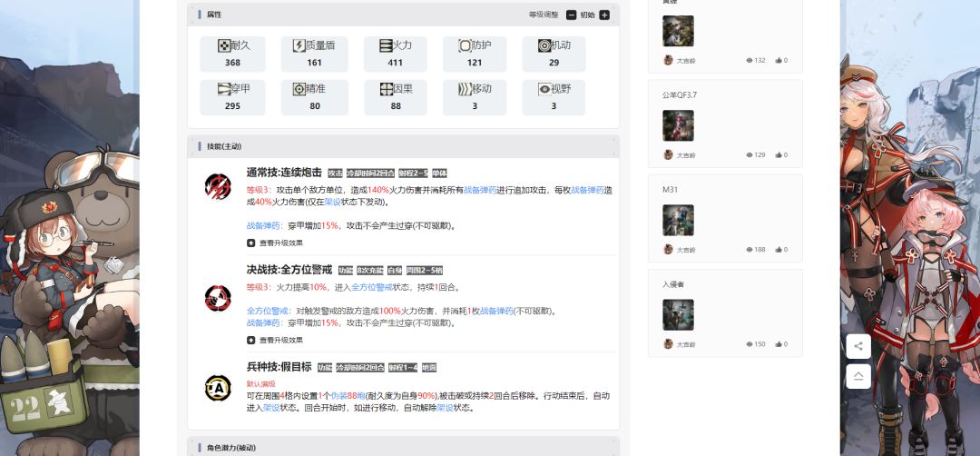The width and height of the screenshot is (980, 456).
Task: Click the view-count eye on M31 card
Action: pyautogui.click(x=750, y=250)
